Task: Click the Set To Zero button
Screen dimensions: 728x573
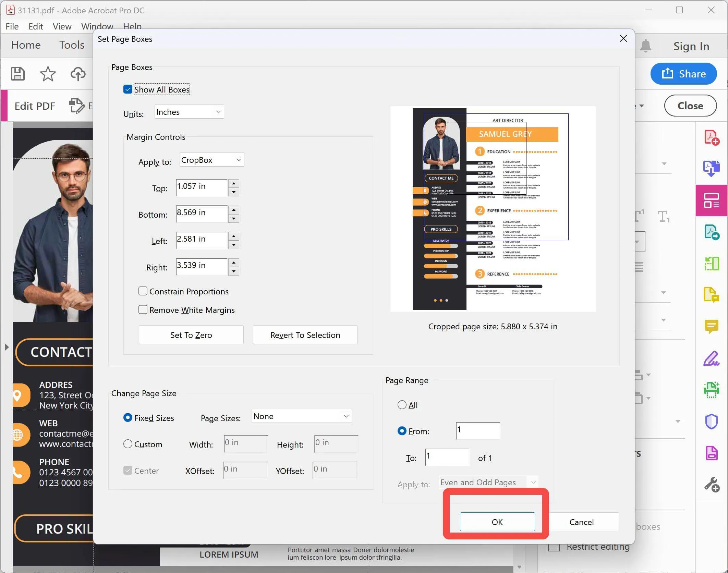Action: tap(190, 335)
